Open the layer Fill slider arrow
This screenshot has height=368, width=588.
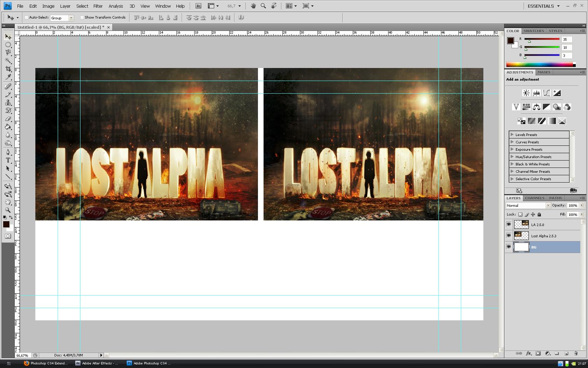(582, 214)
